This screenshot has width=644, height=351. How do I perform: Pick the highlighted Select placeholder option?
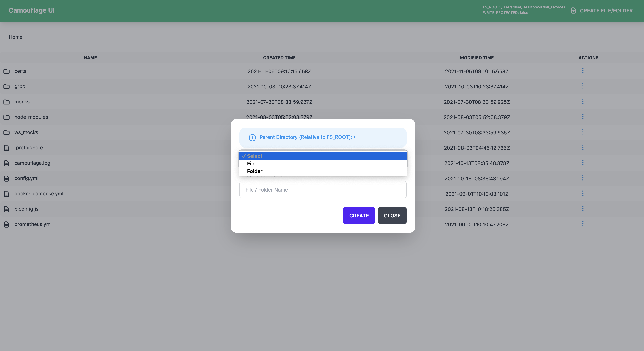tap(255, 156)
